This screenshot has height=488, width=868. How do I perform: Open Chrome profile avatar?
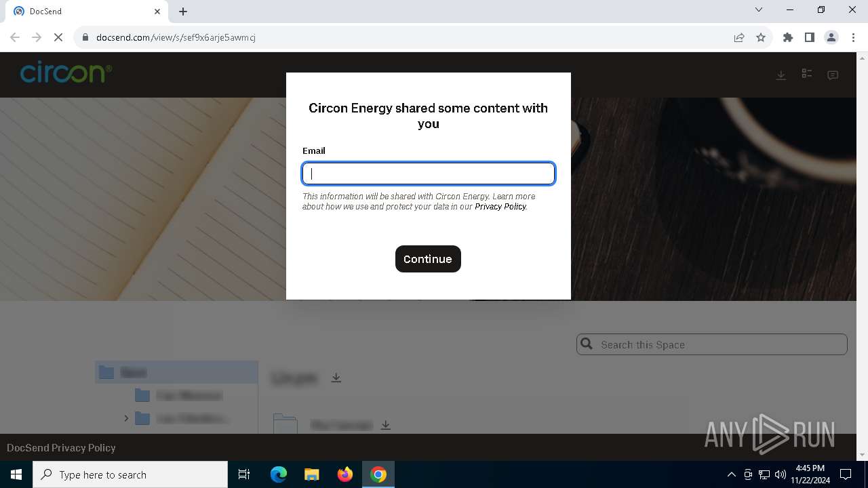831,37
